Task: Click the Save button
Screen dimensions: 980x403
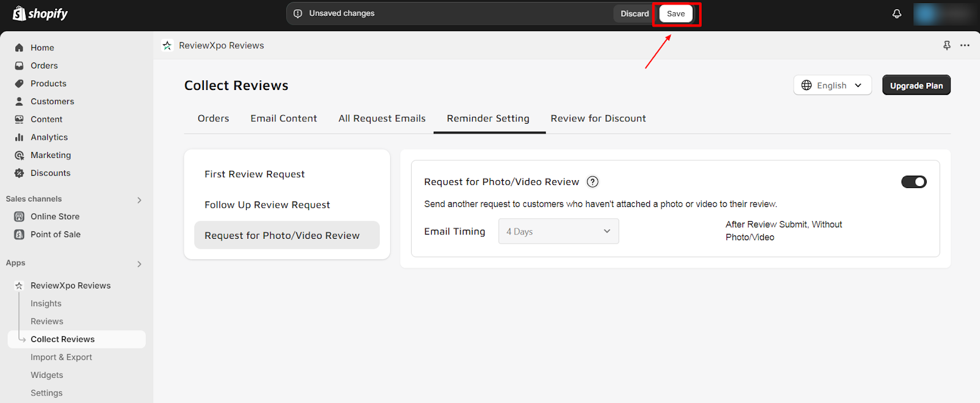Action: click(676, 13)
